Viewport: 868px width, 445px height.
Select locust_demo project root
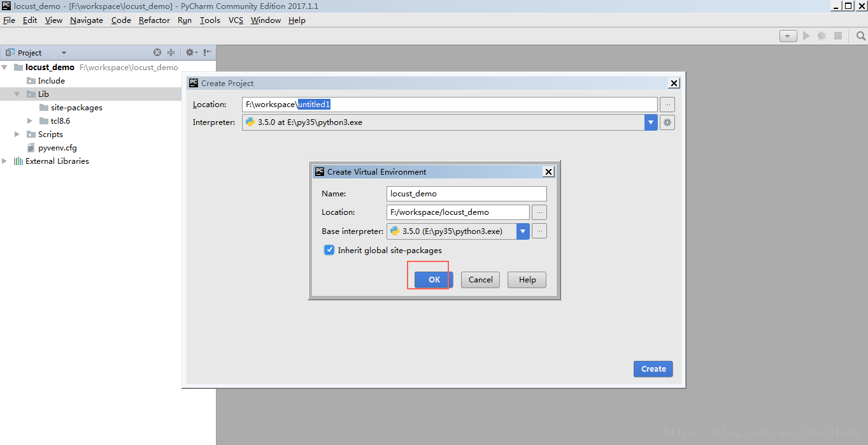tap(108, 67)
